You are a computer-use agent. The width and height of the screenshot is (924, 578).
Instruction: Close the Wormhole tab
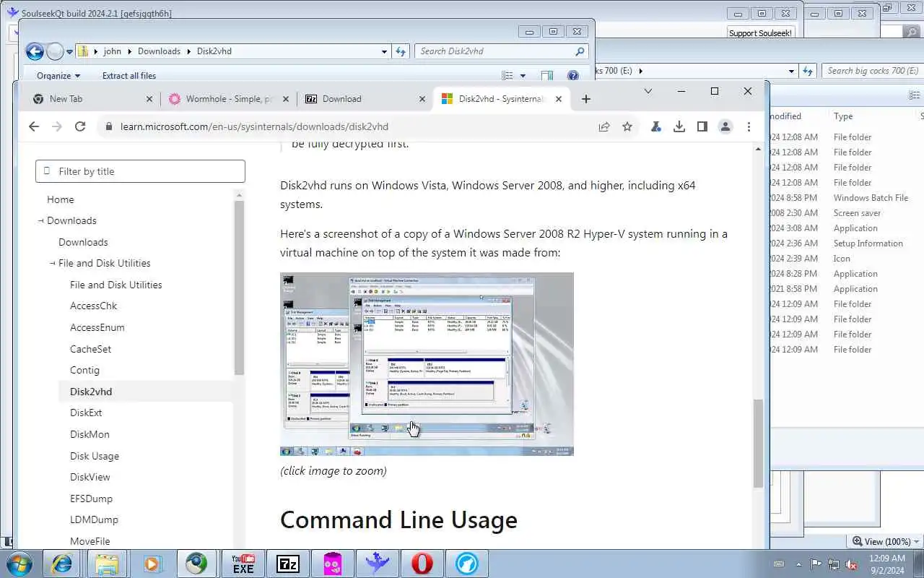286,99
